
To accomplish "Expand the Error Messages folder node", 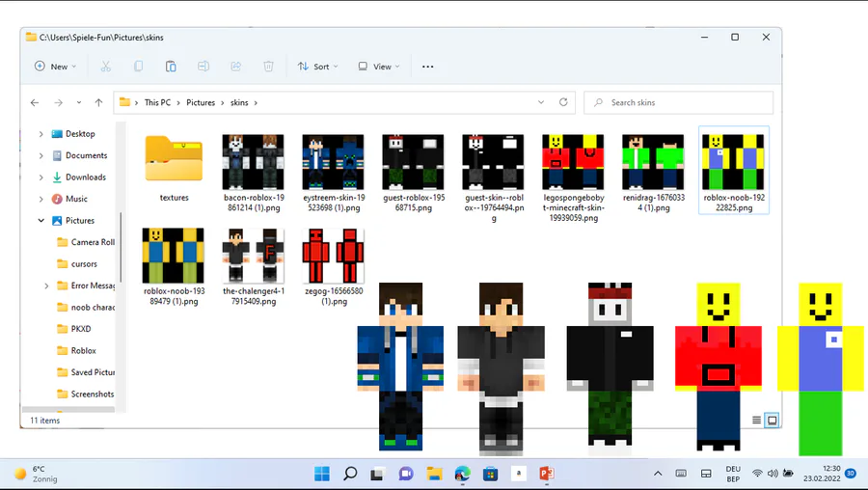I will pyautogui.click(x=46, y=286).
